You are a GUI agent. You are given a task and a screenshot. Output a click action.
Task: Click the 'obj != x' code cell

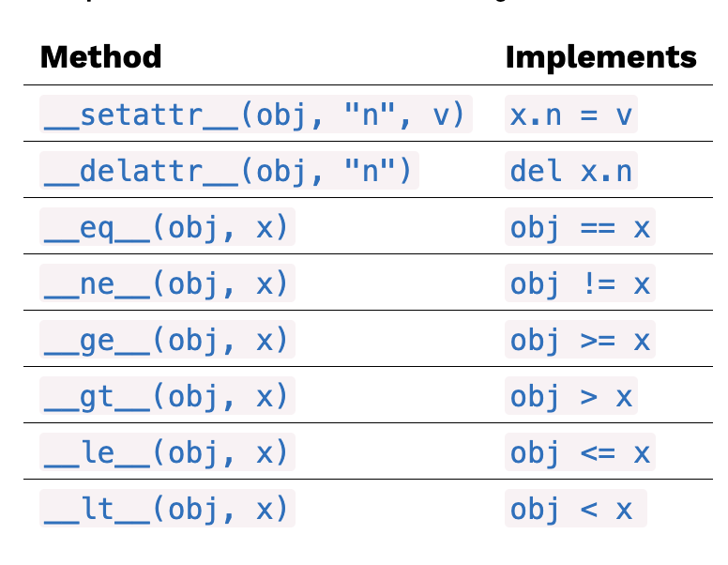click(580, 283)
